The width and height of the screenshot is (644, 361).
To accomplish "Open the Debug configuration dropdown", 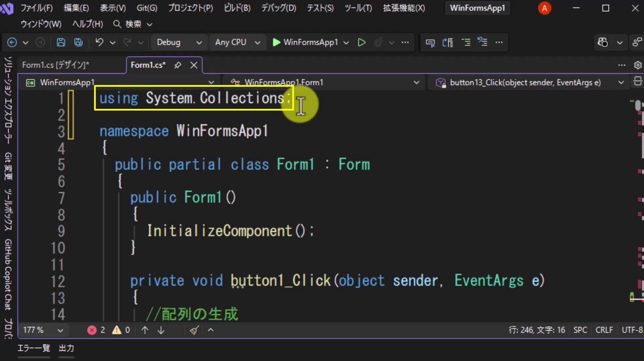I will point(179,42).
